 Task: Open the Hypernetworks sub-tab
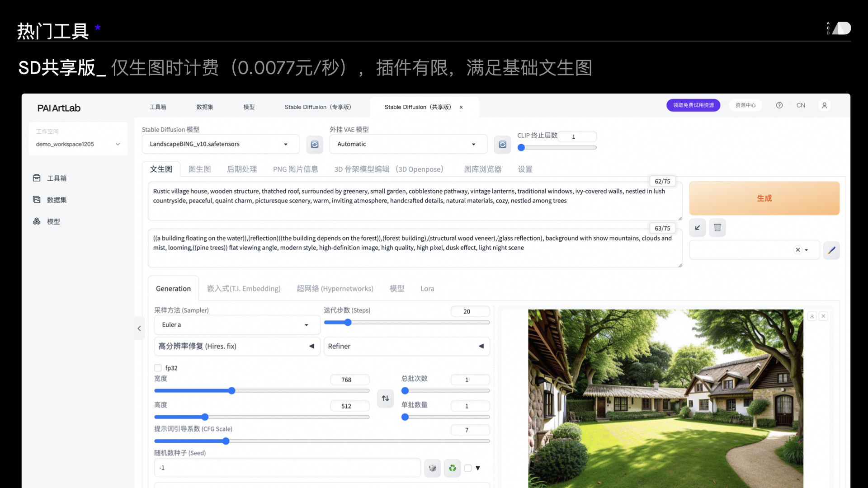coord(335,289)
